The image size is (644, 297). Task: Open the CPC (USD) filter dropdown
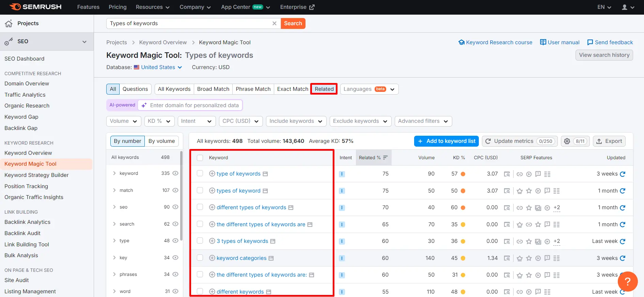pos(241,121)
